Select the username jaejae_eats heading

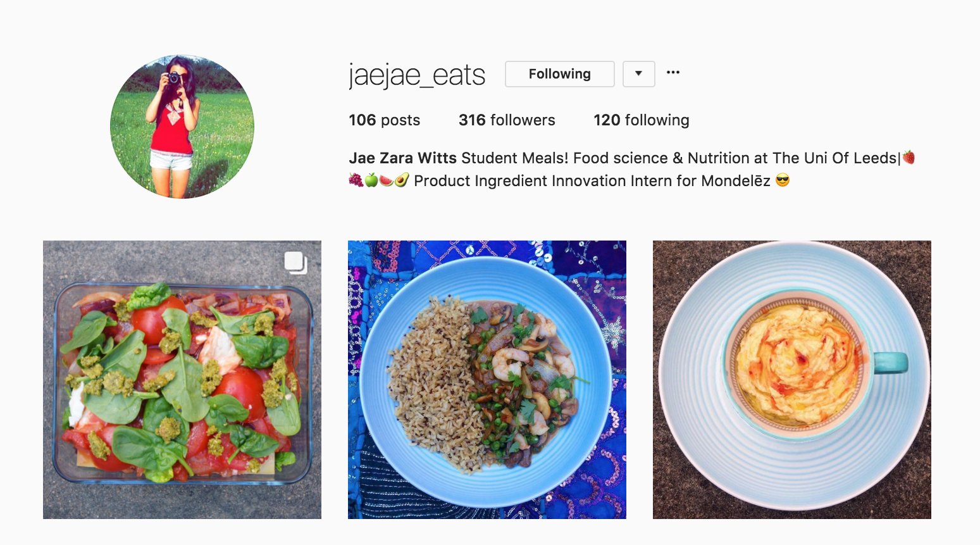point(416,74)
